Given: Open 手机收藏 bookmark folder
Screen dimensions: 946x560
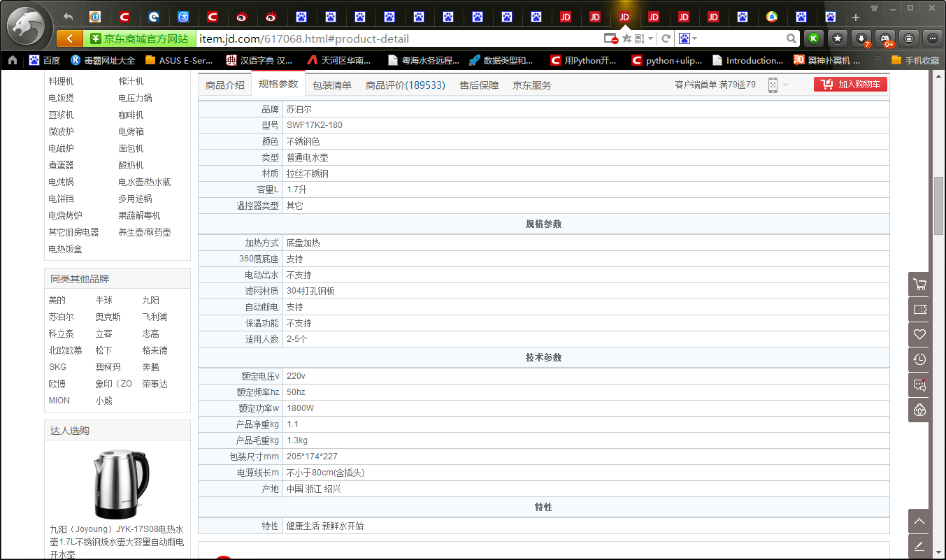Looking at the screenshot, I should click(x=915, y=60).
